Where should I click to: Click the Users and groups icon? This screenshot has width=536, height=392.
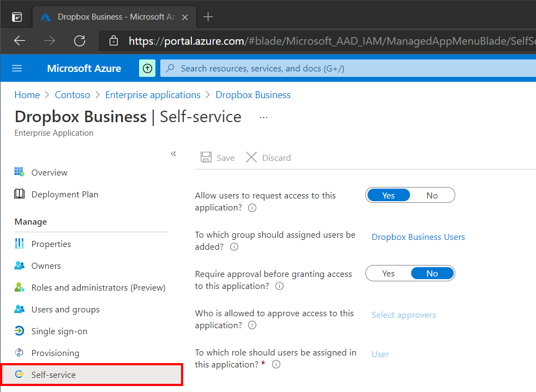coord(19,309)
